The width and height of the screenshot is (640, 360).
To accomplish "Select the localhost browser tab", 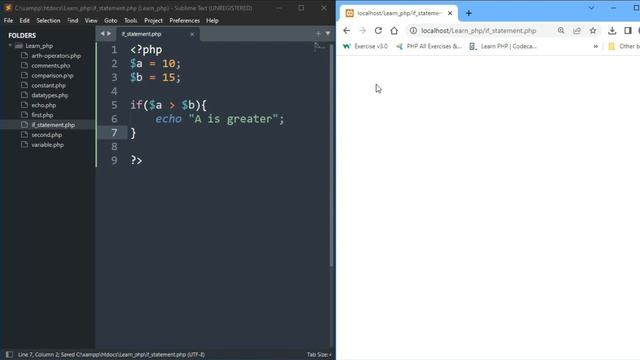I will point(399,13).
